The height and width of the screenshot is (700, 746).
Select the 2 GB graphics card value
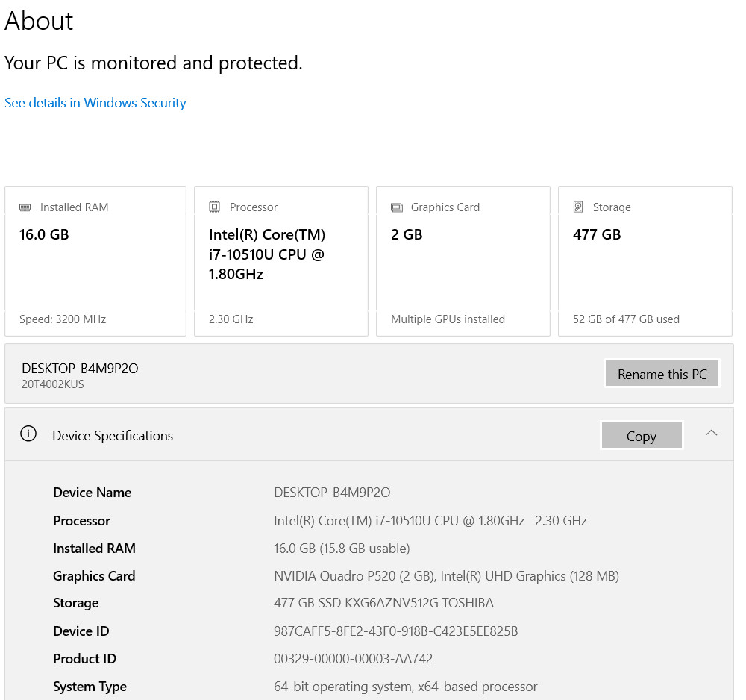pyautogui.click(x=407, y=234)
